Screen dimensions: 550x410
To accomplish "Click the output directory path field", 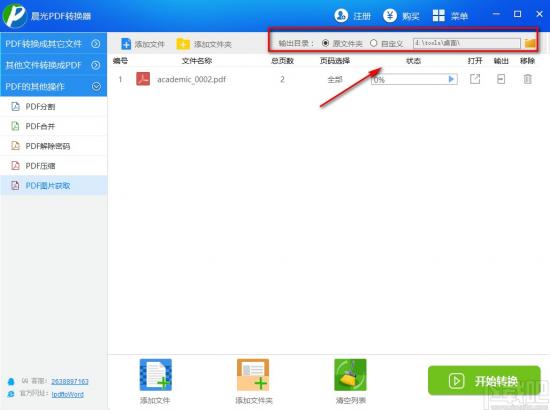I will pyautogui.click(x=467, y=43).
